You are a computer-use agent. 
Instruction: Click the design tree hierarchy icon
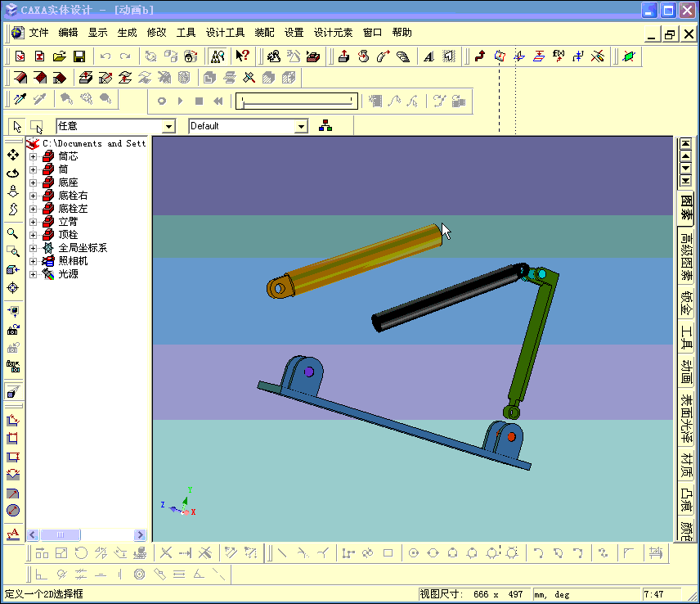point(325,126)
